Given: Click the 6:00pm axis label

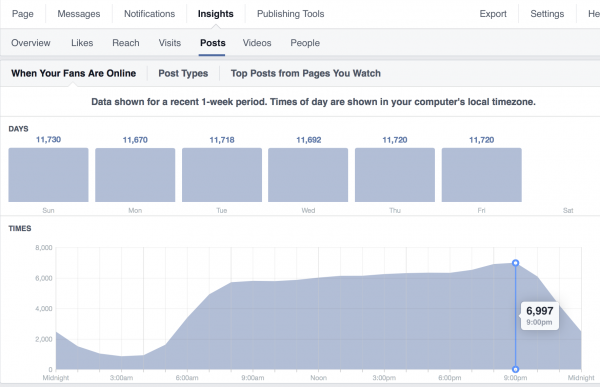Looking at the screenshot, I should [450, 378].
